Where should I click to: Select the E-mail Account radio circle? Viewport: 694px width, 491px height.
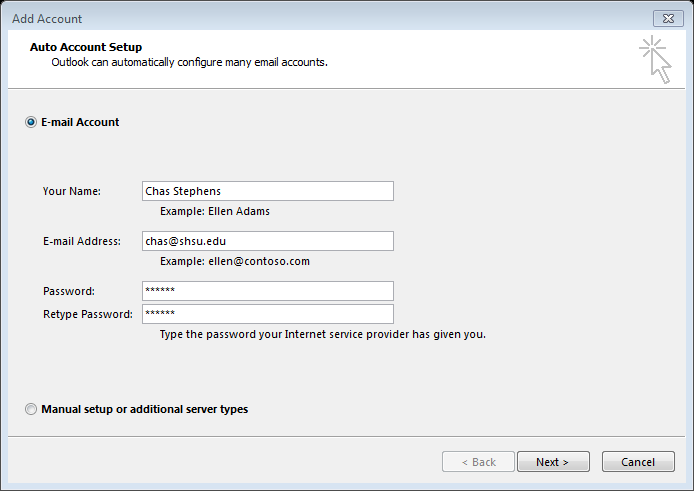[31, 122]
